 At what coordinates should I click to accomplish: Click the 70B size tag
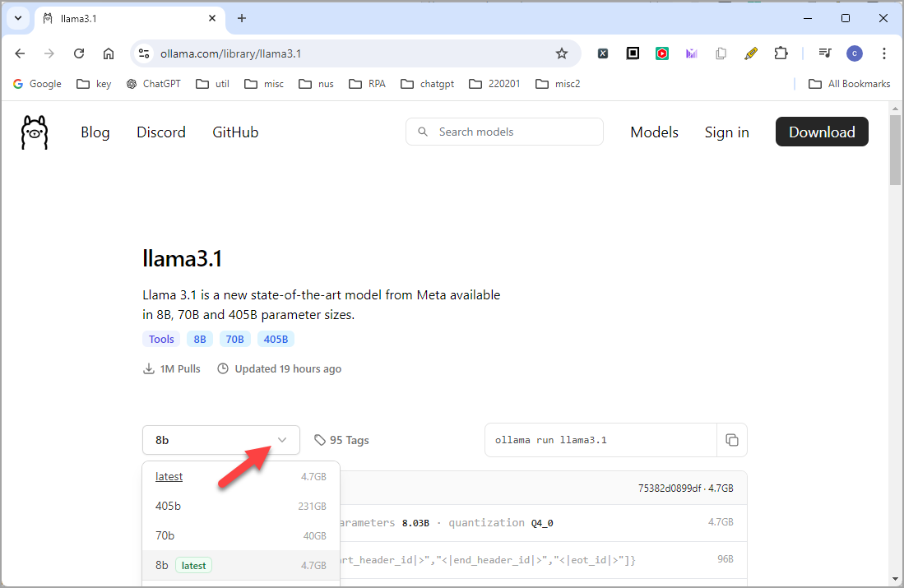pos(234,339)
